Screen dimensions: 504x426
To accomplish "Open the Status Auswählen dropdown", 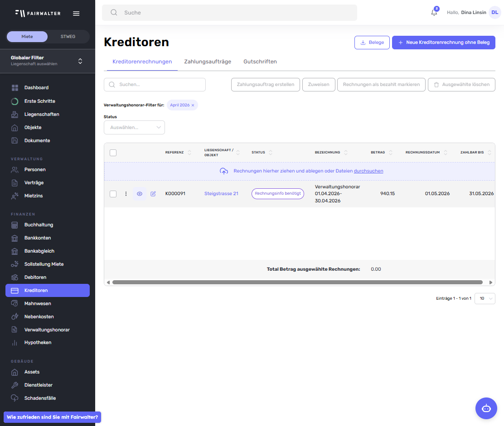I will (x=134, y=128).
